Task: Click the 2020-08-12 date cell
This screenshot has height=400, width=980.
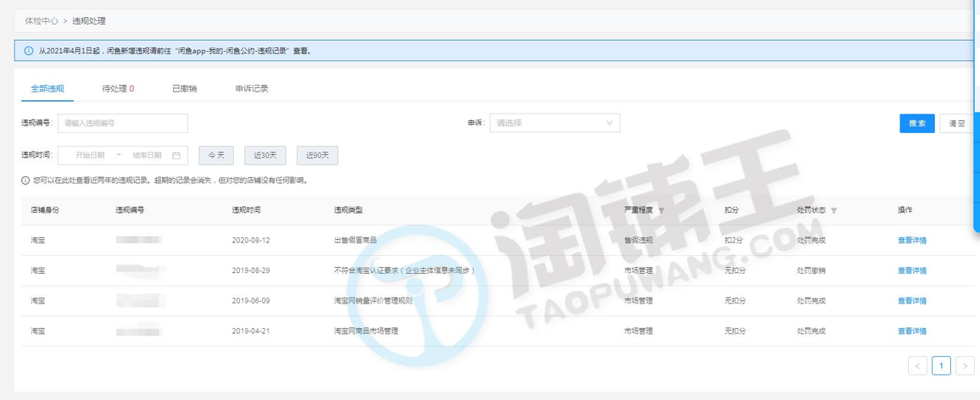Action: coord(251,240)
